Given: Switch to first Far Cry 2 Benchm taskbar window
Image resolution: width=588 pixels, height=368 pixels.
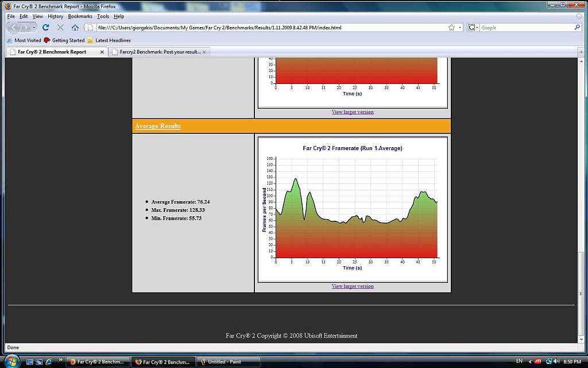Looking at the screenshot, I should tap(98, 362).
